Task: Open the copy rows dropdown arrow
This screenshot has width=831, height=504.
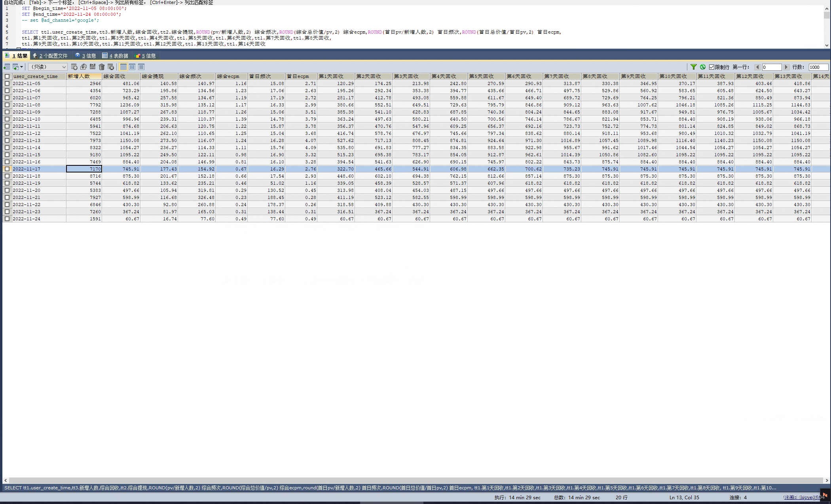Action: click(x=22, y=67)
